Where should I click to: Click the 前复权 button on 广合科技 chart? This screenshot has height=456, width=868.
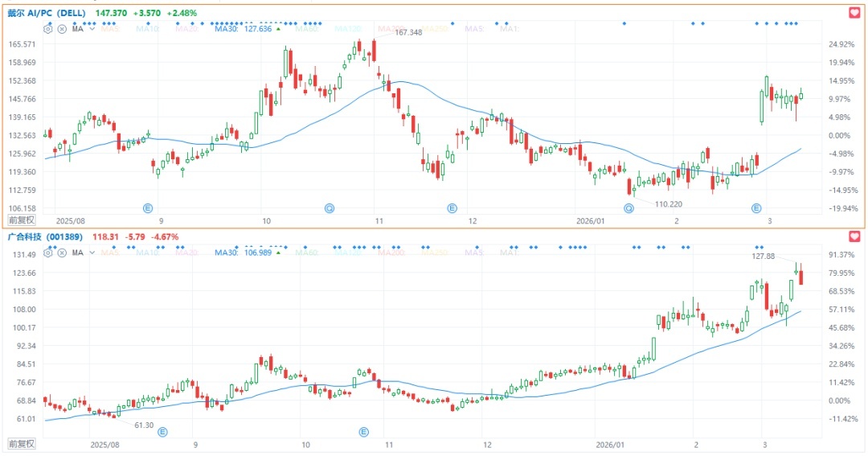pyautogui.click(x=22, y=444)
